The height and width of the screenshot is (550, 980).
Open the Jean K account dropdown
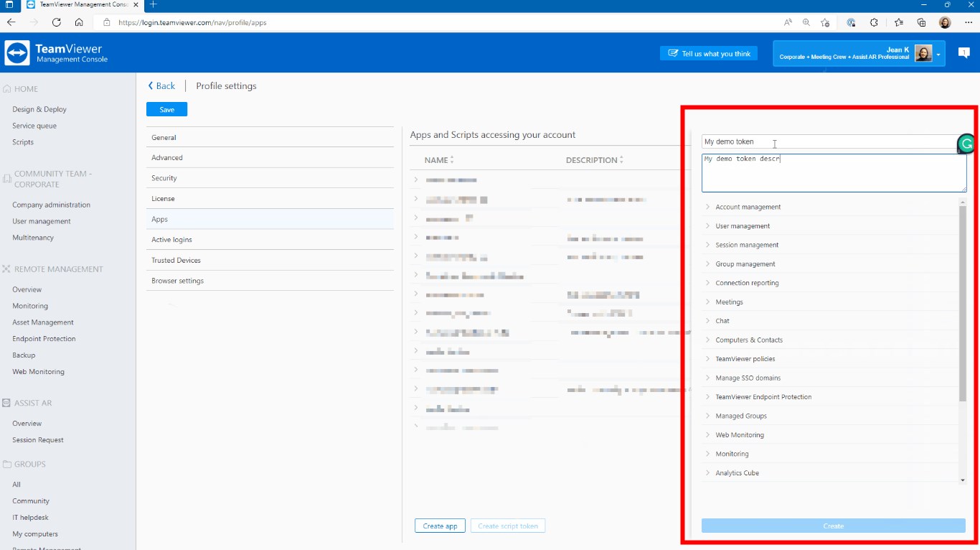859,53
